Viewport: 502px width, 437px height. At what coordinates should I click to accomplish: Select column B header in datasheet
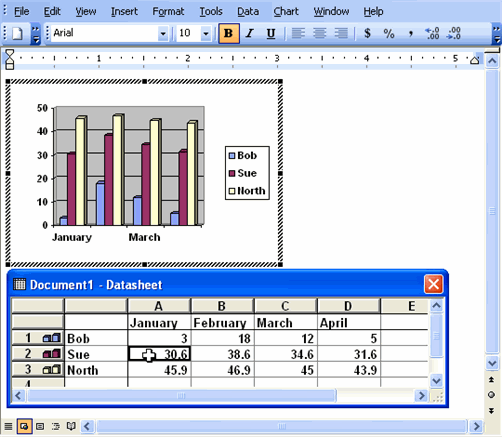tap(222, 306)
